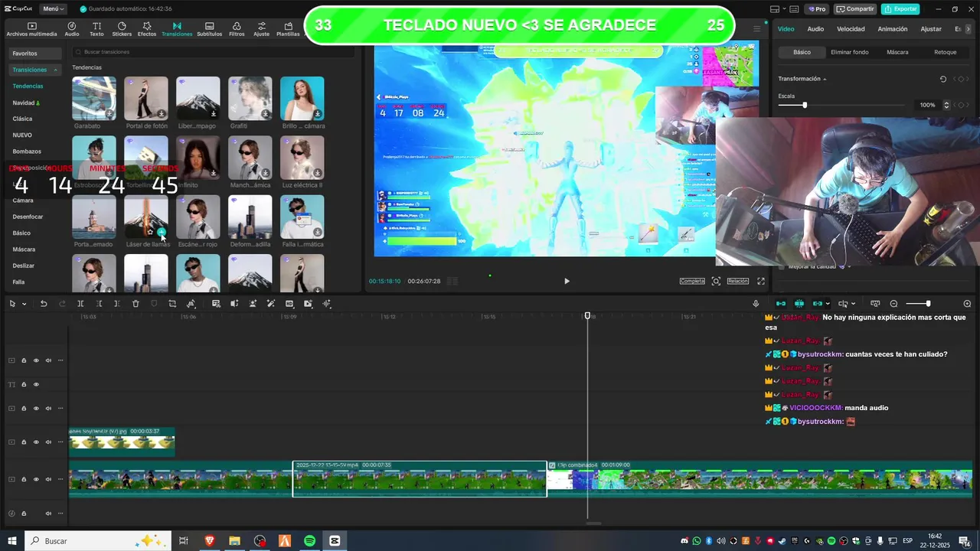Split the clip at the playhead
Image resolution: width=980 pixels, height=551 pixels.
80,304
